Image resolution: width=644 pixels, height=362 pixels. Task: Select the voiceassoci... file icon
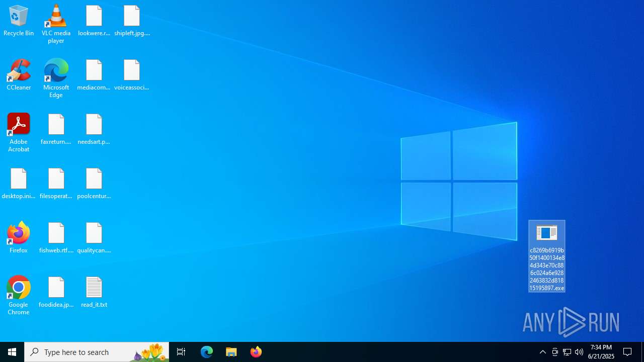132,75
